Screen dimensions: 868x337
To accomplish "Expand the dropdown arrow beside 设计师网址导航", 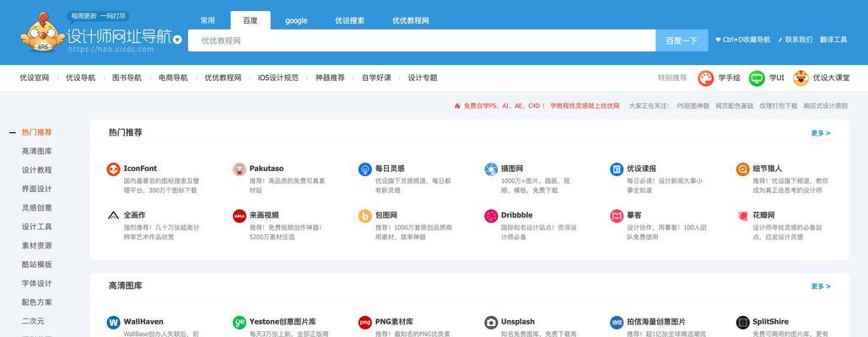I will (177, 40).
